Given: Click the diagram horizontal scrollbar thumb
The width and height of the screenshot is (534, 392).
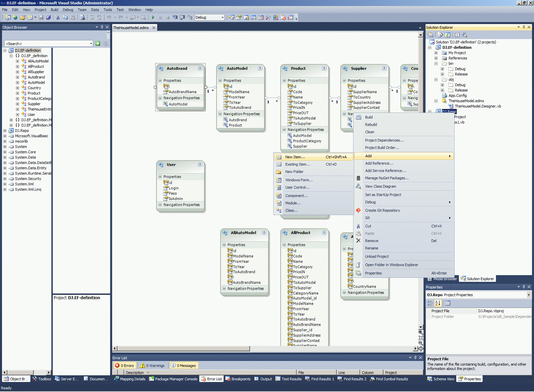Looking at the screenshot, I should (x=184, y=349).
